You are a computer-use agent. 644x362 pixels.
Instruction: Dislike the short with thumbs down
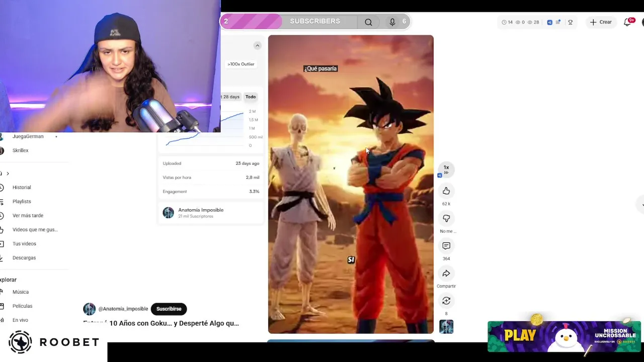click(446, 218)
